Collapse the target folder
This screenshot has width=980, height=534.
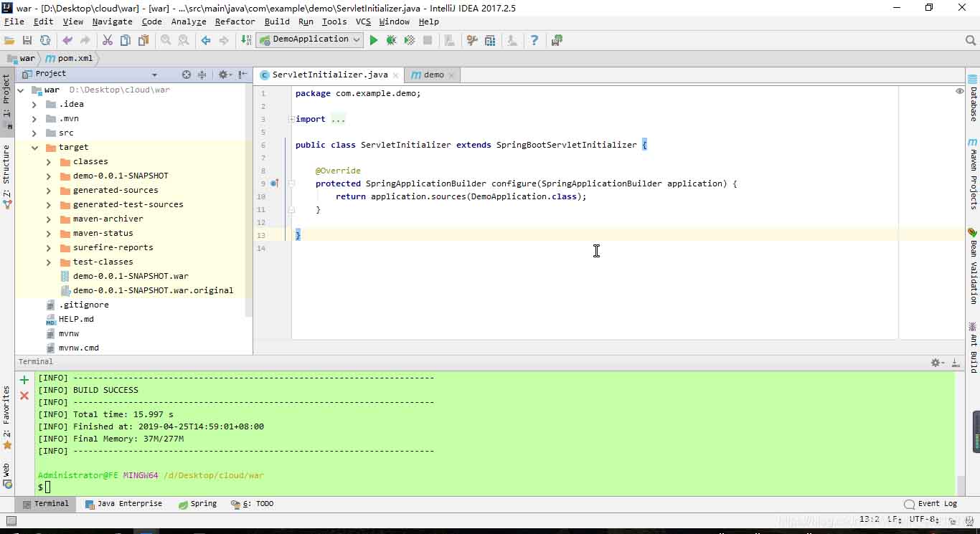point(34,148)
